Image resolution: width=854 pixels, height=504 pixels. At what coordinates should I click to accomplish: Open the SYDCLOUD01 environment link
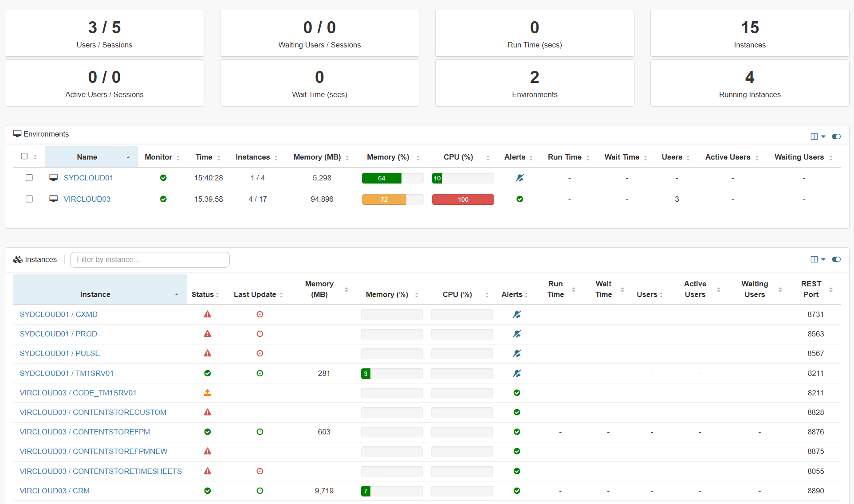coord(88,178)
